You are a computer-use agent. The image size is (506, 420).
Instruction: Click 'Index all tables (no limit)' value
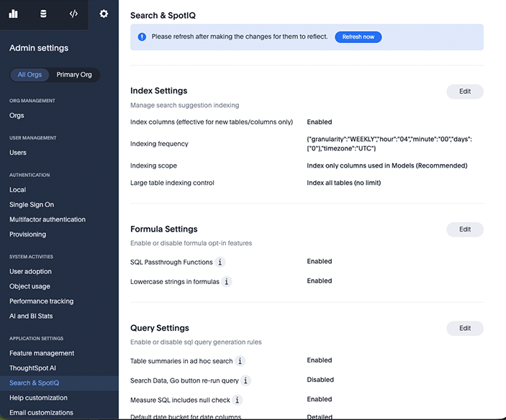[343, 183]
